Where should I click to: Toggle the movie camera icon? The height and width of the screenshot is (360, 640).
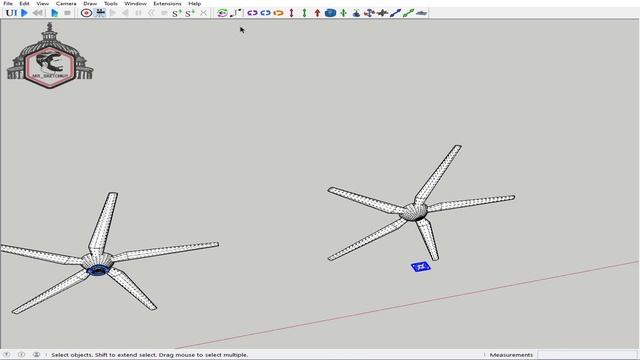coord(100,13)
